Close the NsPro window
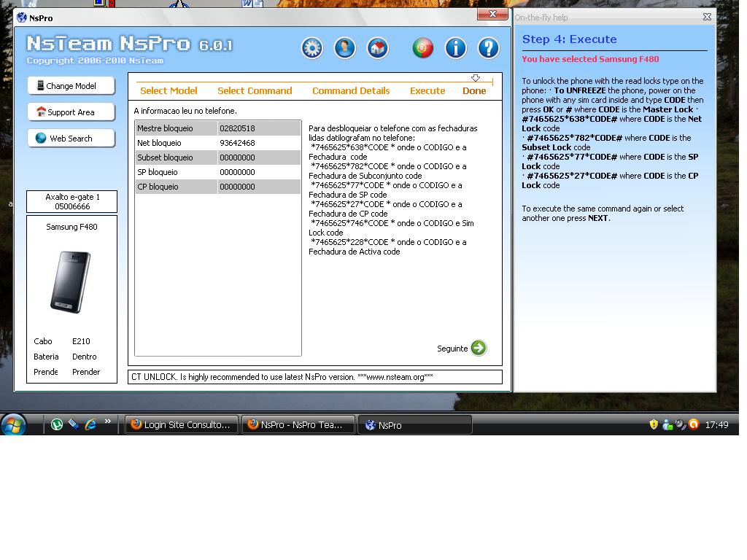747x560 pixels. (492, 15)
